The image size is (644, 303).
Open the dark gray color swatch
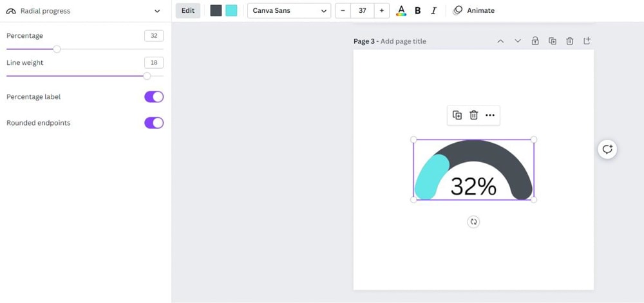click(x=216, y=11)
